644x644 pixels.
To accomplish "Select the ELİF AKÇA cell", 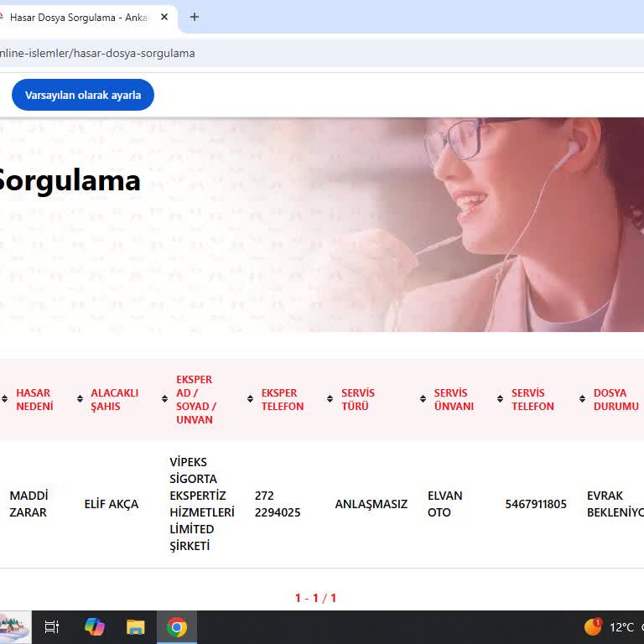I will [112, 504].
